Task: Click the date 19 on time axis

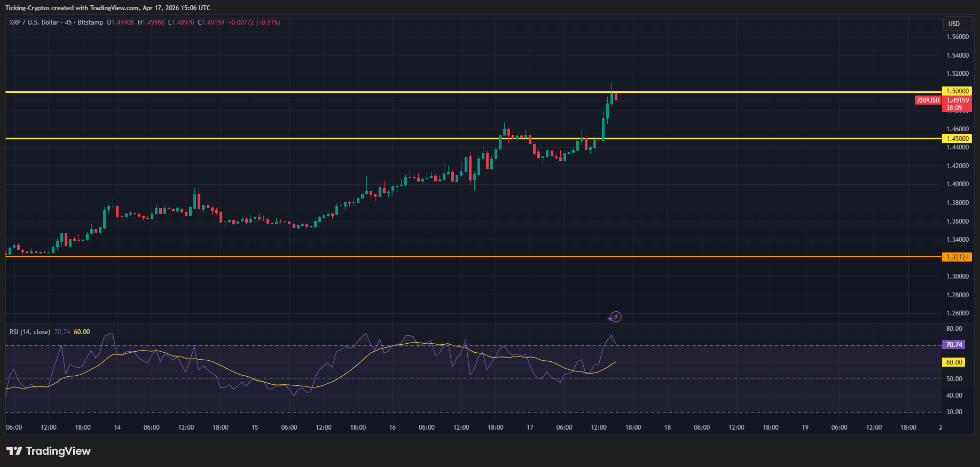Action: point(805,428)
